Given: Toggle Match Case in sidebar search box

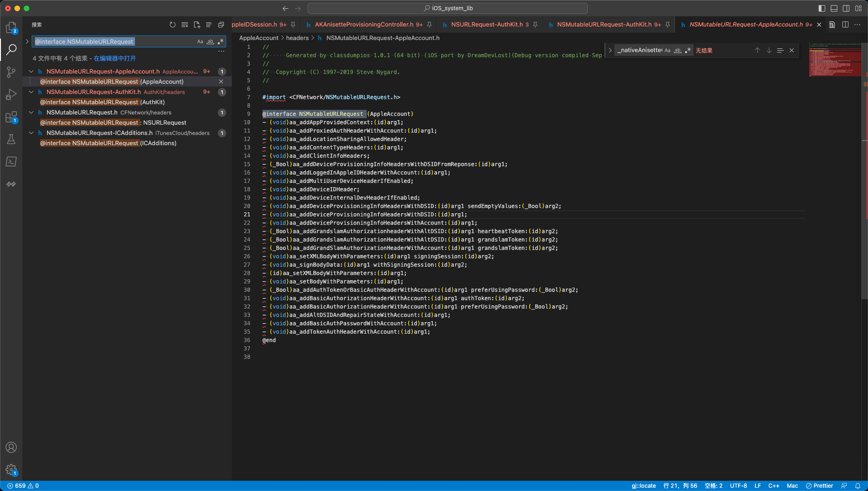Looking at the screenshot, I should tap(200, 41).
